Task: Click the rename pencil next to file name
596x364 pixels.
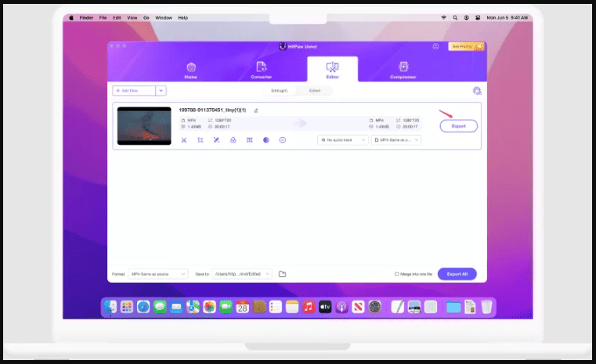Action: point(256,110)
